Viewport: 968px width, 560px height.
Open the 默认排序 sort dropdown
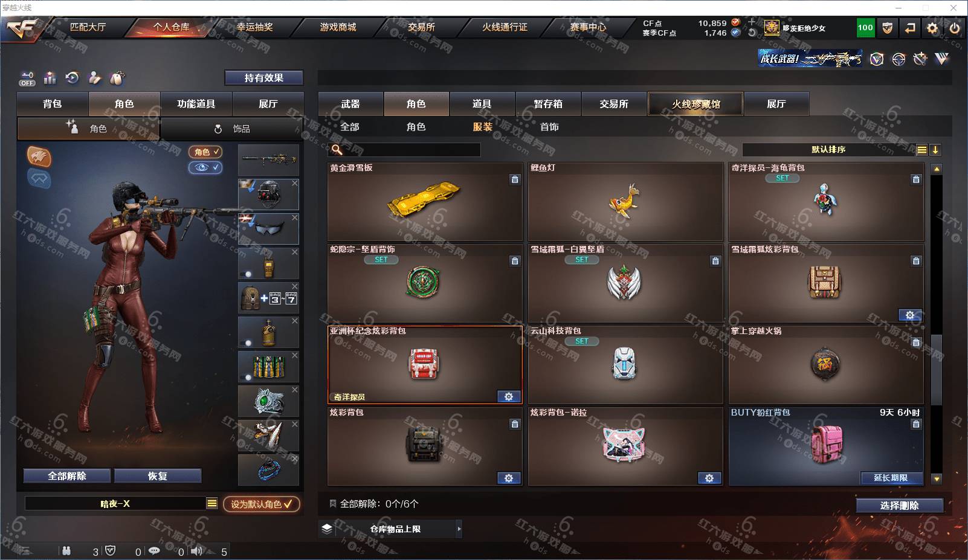coord(829,150)
